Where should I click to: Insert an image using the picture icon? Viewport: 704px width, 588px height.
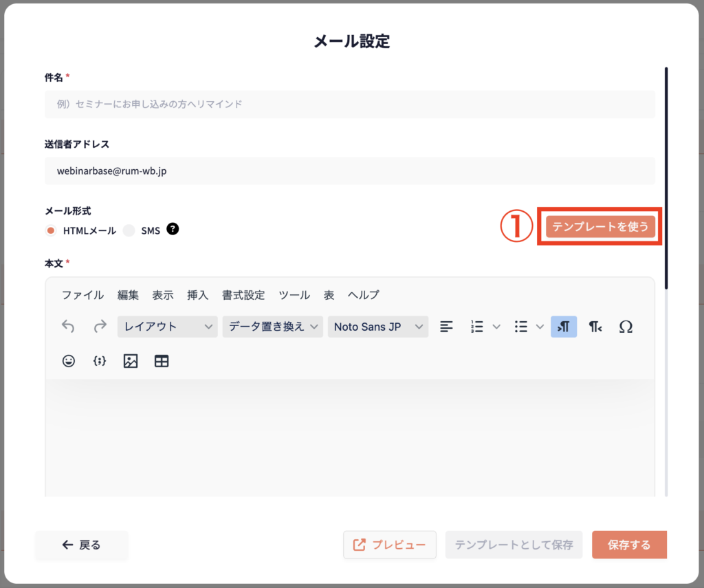(131, 361)
